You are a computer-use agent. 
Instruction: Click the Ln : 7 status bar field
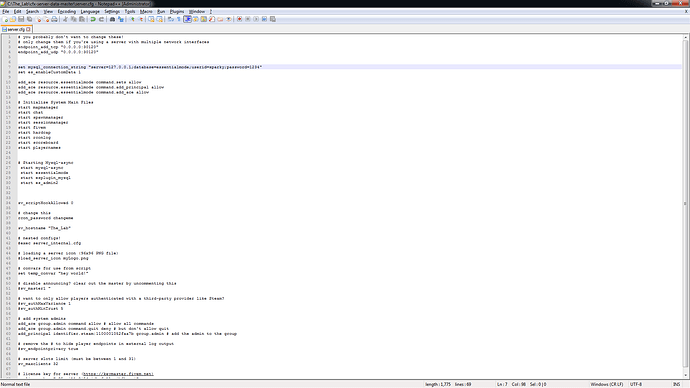tap(502, 384)
